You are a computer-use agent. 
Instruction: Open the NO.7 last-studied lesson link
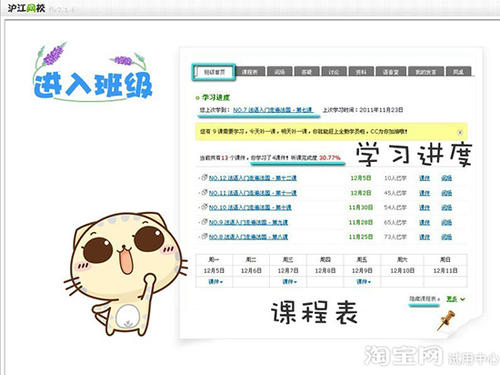point(273,110)
